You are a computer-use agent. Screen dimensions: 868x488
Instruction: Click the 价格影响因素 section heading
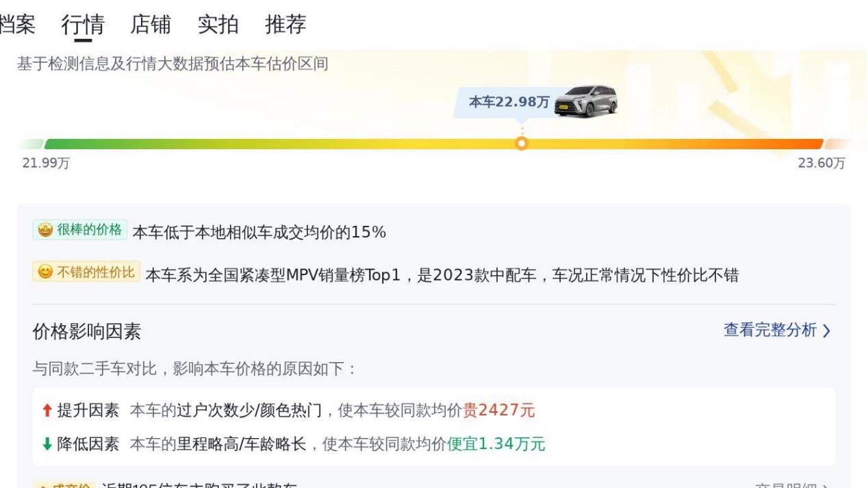[87, 332]
